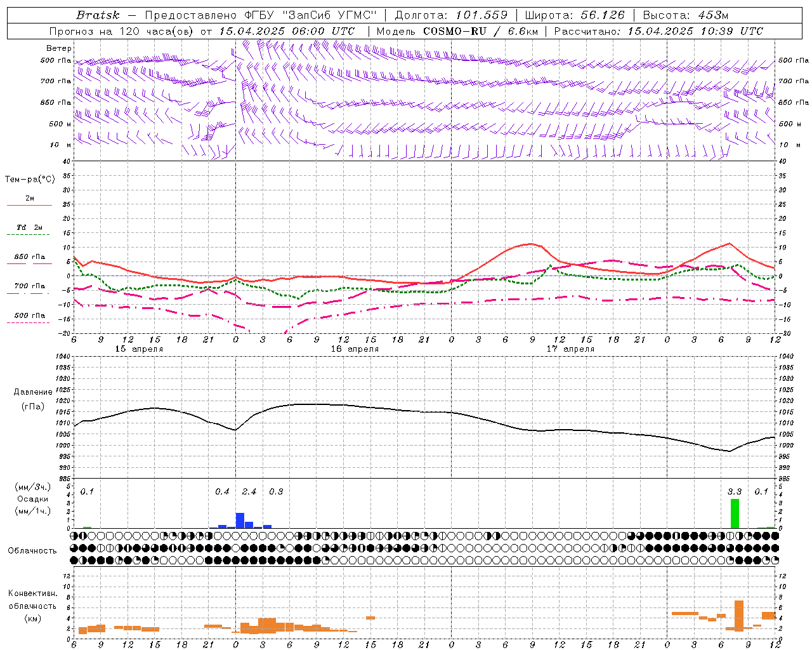Click the Конвективн. panel label
This screenshot has width=812, height=650.
click(32, 594)
